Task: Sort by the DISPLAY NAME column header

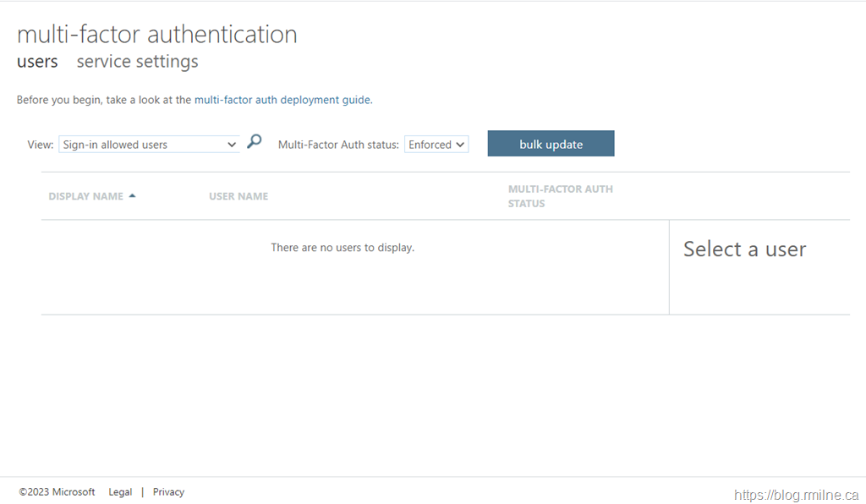Action: tap(85, 196)
